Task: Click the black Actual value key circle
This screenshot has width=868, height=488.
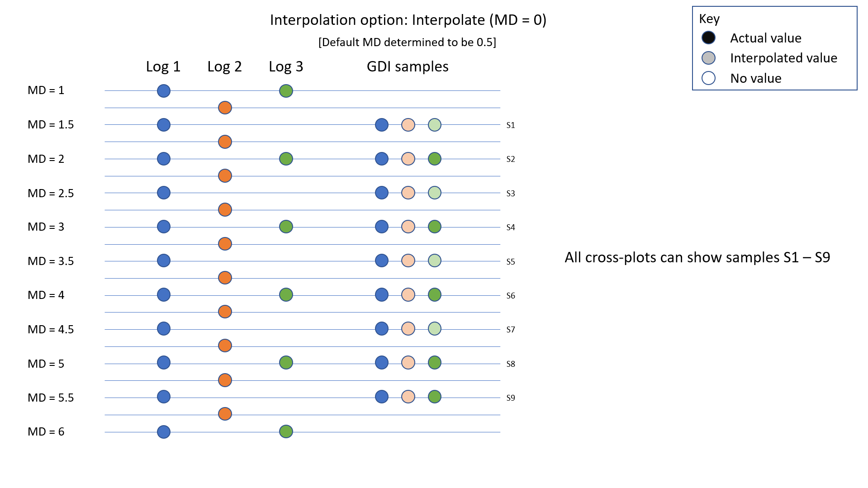Action: pos(708,38)
